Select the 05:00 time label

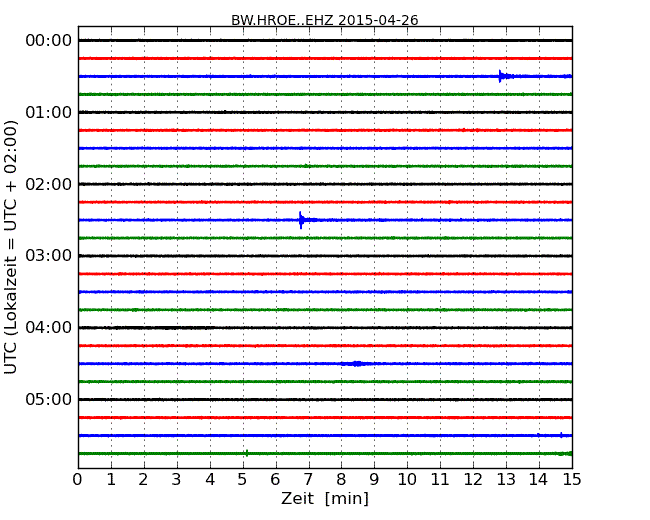coord(49,399)
